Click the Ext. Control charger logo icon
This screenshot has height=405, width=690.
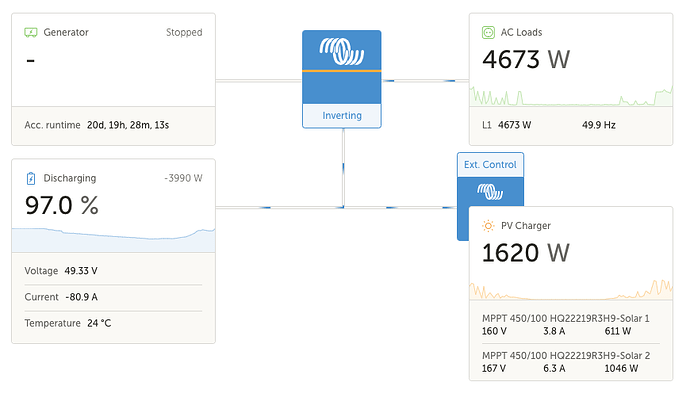[x=489, y=190]
